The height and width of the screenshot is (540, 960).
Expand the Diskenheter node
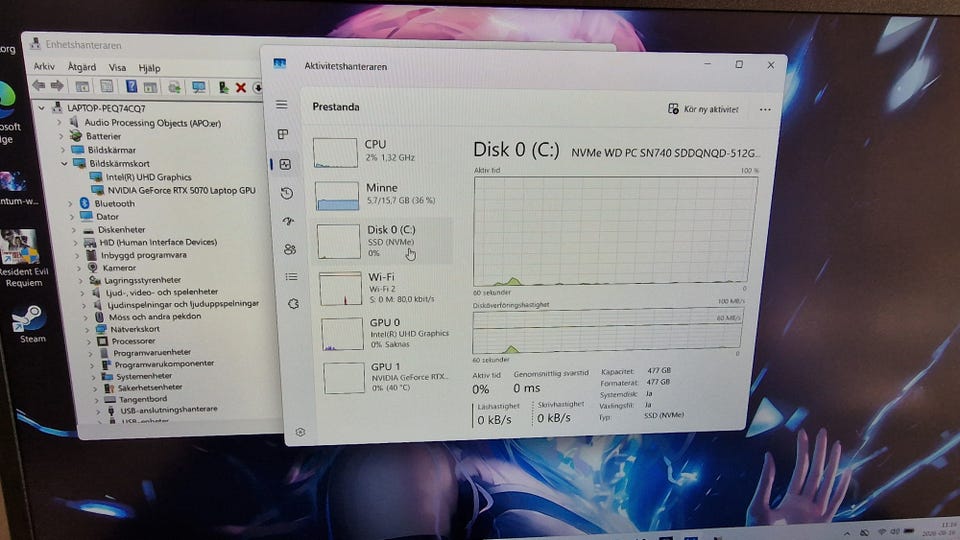pos(73,230)
